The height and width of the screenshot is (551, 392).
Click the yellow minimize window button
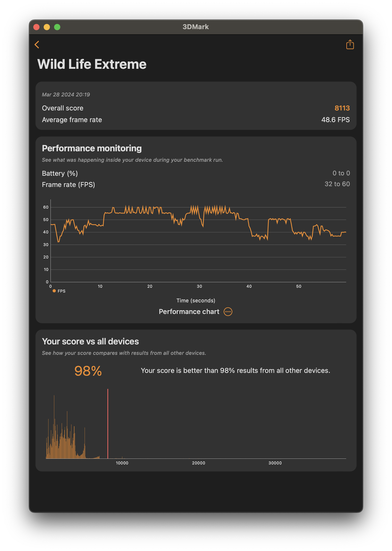pos(47,27)
